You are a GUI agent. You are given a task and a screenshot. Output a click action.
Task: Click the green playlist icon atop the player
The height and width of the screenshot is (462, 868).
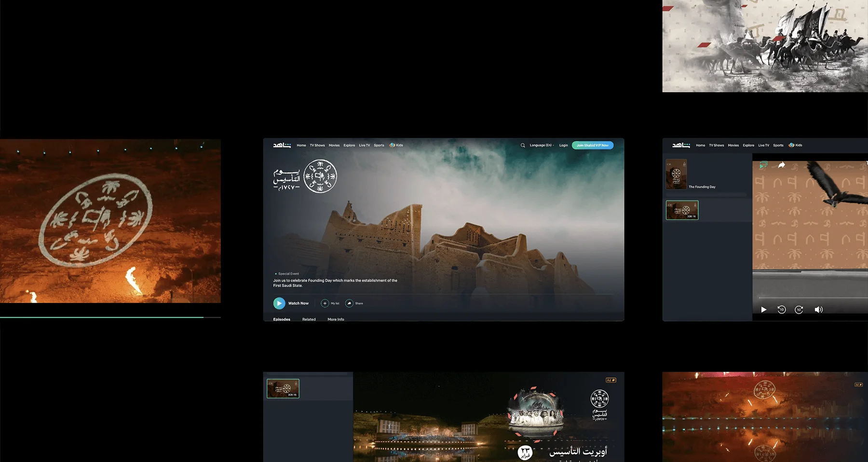pyautogui.click(x=763, y=165)
